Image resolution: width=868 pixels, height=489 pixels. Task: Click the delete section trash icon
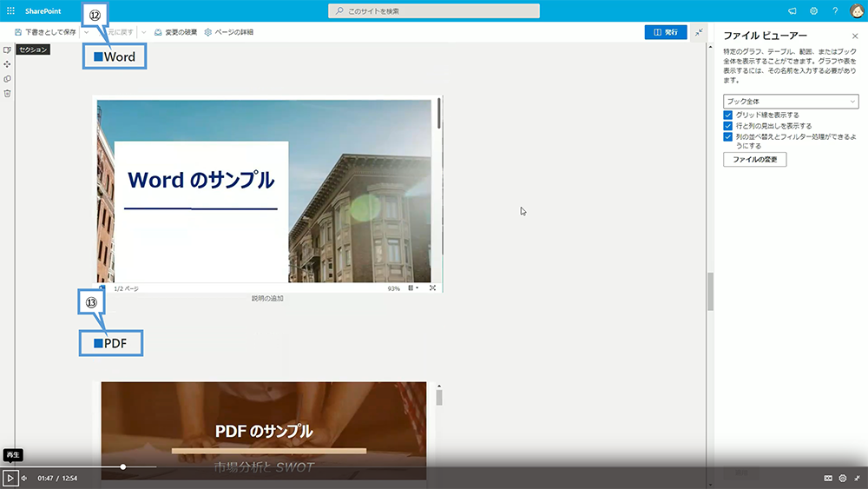tap(7, 93)
